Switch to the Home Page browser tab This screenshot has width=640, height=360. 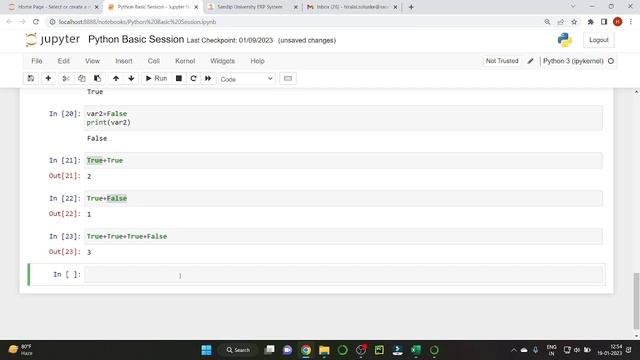click(x=54, y=7)
